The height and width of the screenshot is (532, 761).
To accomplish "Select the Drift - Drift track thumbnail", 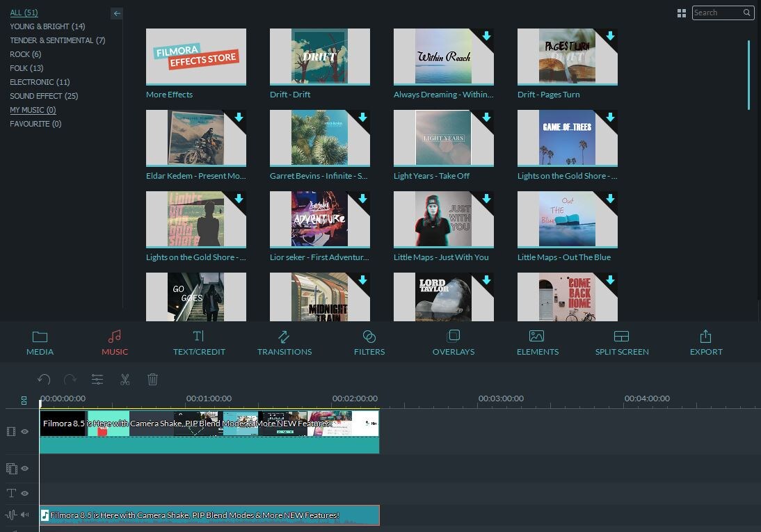I will coord(320,56).
